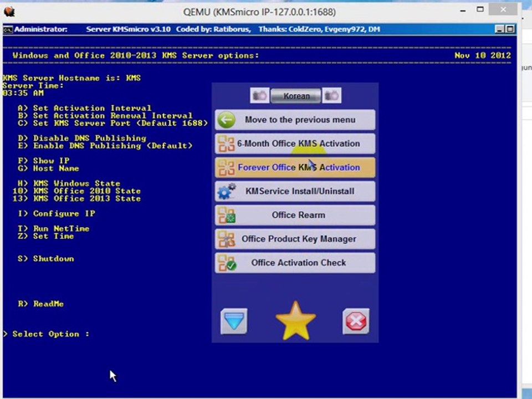This screenshot has height=399, width=532.
Task: Click 'I) Configure IP' text
Action: pos(57,213)
